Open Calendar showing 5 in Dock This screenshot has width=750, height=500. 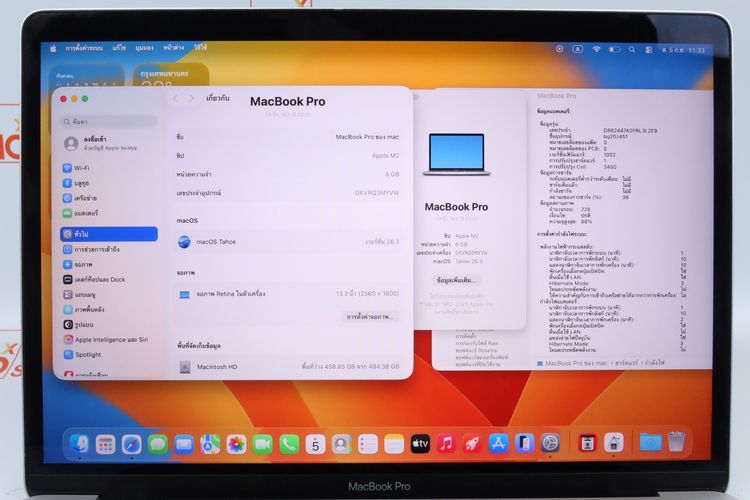click(315, 444)
